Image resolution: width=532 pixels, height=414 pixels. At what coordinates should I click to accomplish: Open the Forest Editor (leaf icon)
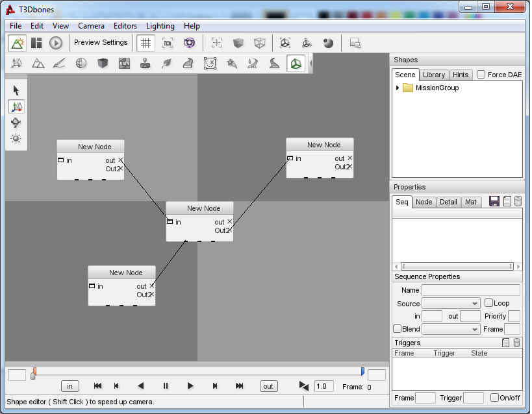click(x=166, y=64)
